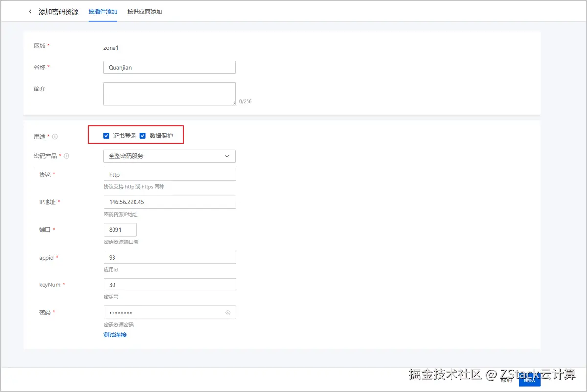This screenshot has width=587, height=392.
Task: Click the 名称 field containing Quanjian
Action: [169, 67]
